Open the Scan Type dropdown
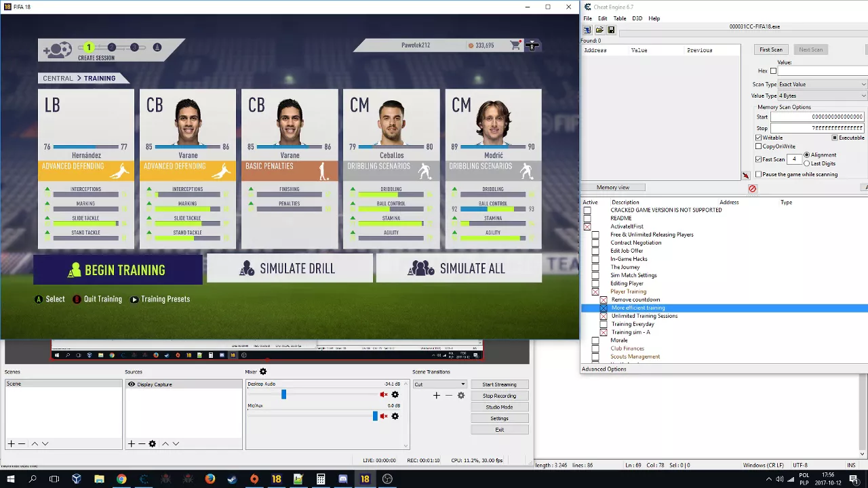Image resolution: width=868 pixels, height=488 pixels. 822,84
